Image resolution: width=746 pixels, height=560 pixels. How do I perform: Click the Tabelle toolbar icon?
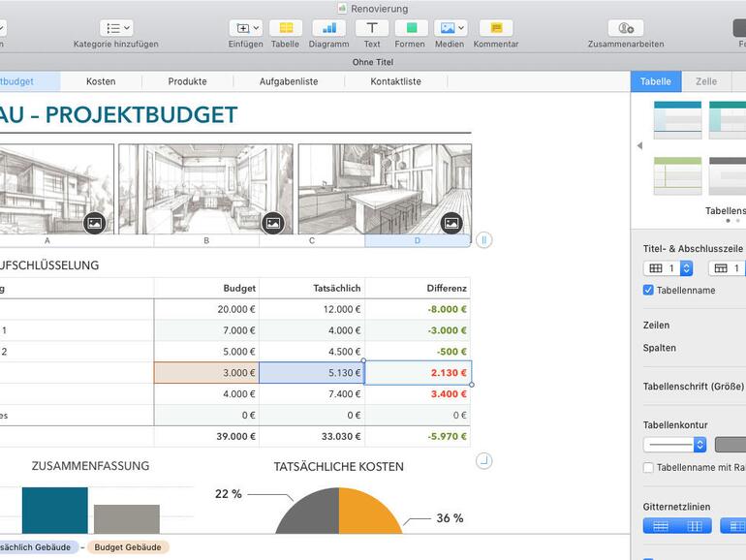click(x=285, y=28)
